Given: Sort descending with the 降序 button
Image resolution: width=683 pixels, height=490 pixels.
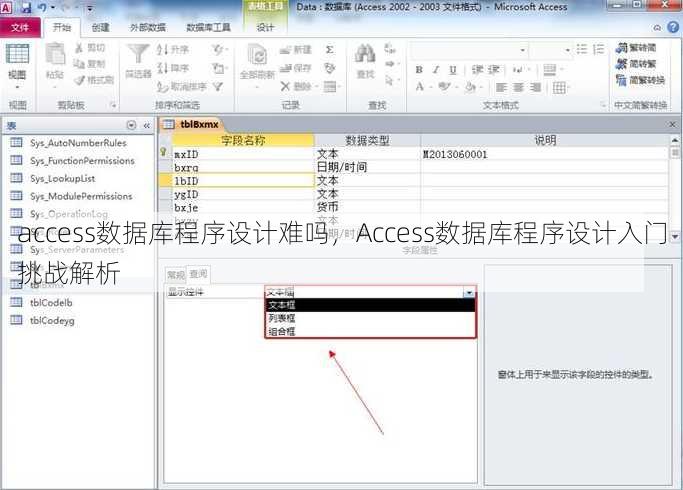Looking at the screenshot, I should click(x=172, y=68).
